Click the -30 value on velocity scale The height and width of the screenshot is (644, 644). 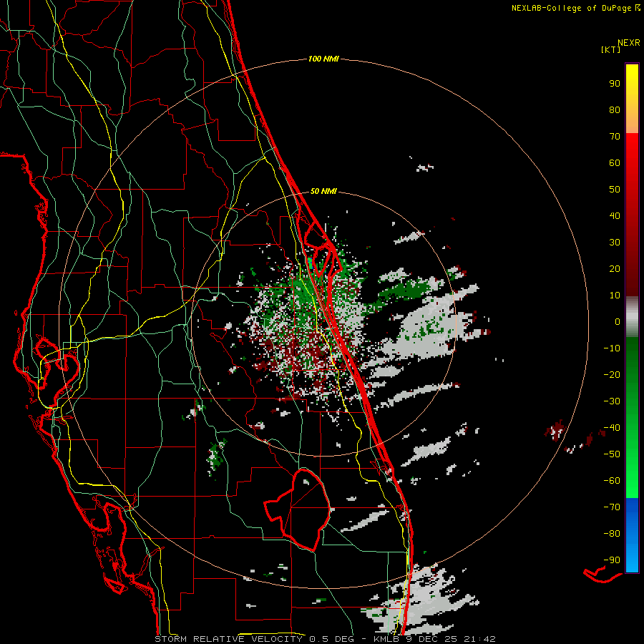click(x=612, y=401)
